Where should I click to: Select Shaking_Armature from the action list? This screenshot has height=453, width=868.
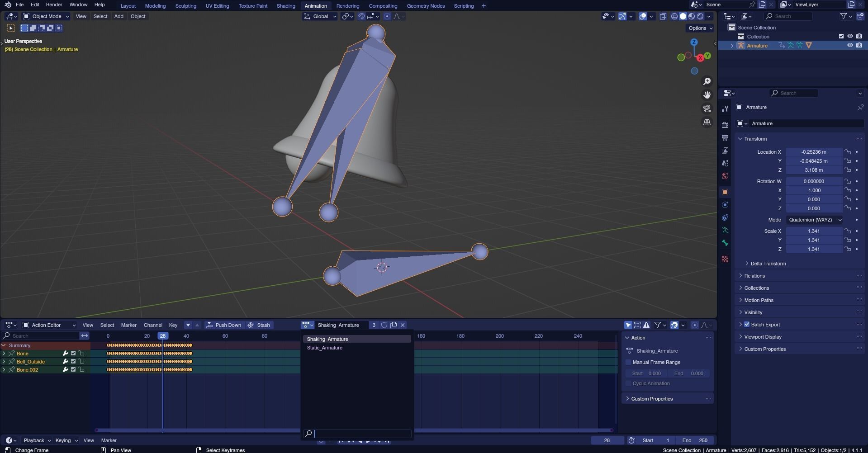[x=357, y=339]
